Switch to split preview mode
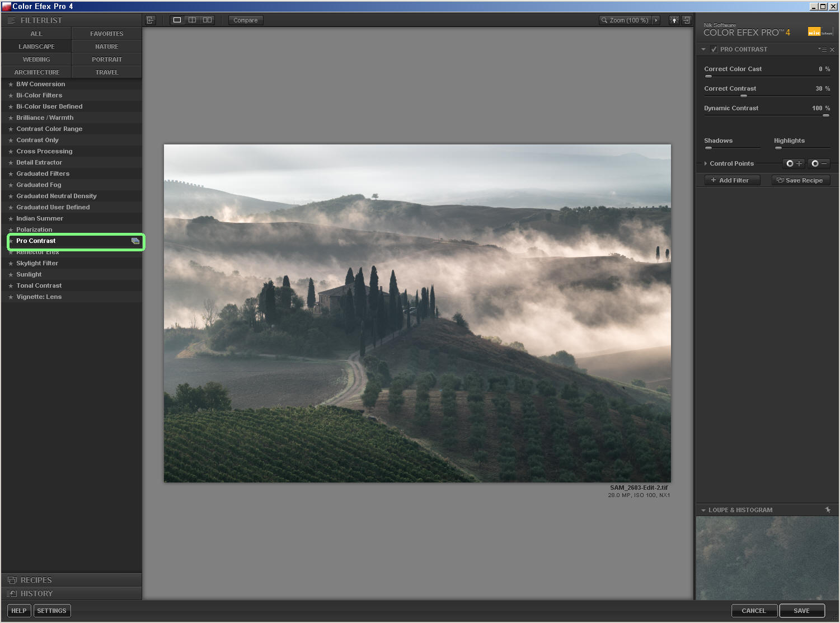Screen dimensions: 840x623 (192, 20)
